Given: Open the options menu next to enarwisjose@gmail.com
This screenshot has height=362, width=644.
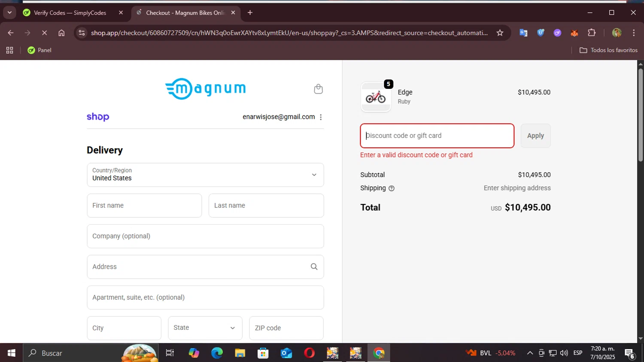Looking at the screenshot, I should pos(321,117).
